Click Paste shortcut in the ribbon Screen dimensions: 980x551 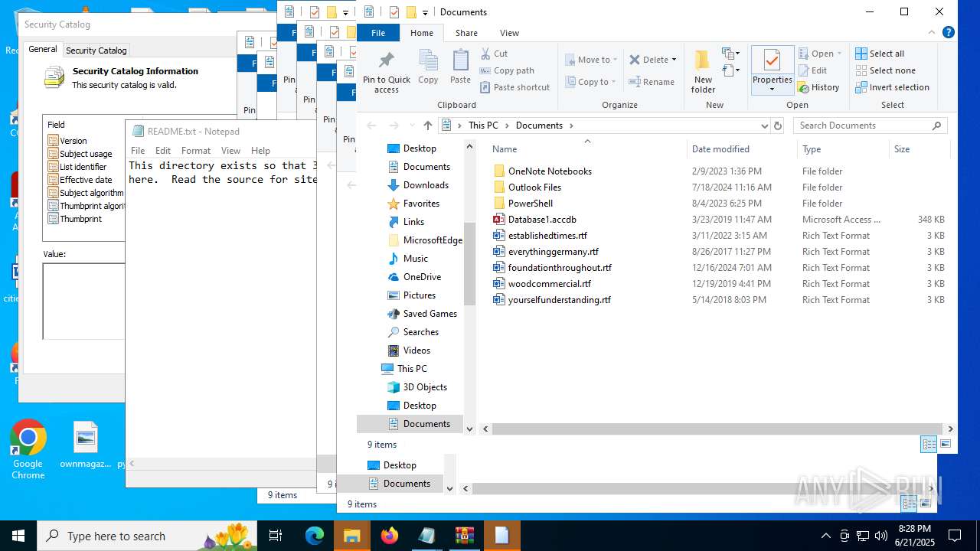(514, 87)
